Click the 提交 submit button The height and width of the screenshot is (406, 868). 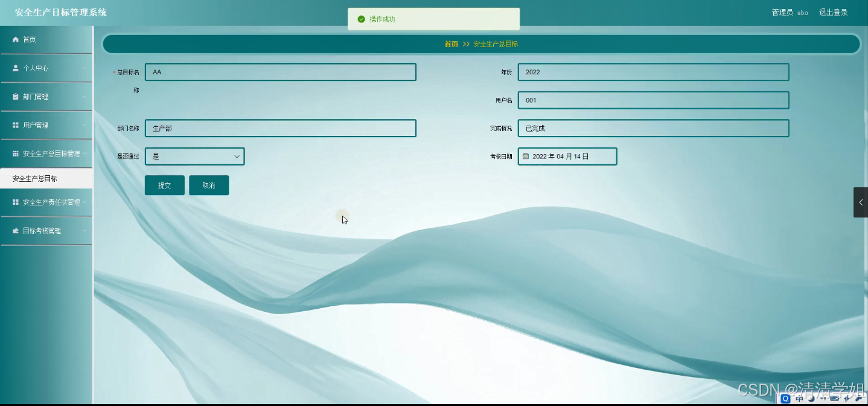click(x=165, y=185)
